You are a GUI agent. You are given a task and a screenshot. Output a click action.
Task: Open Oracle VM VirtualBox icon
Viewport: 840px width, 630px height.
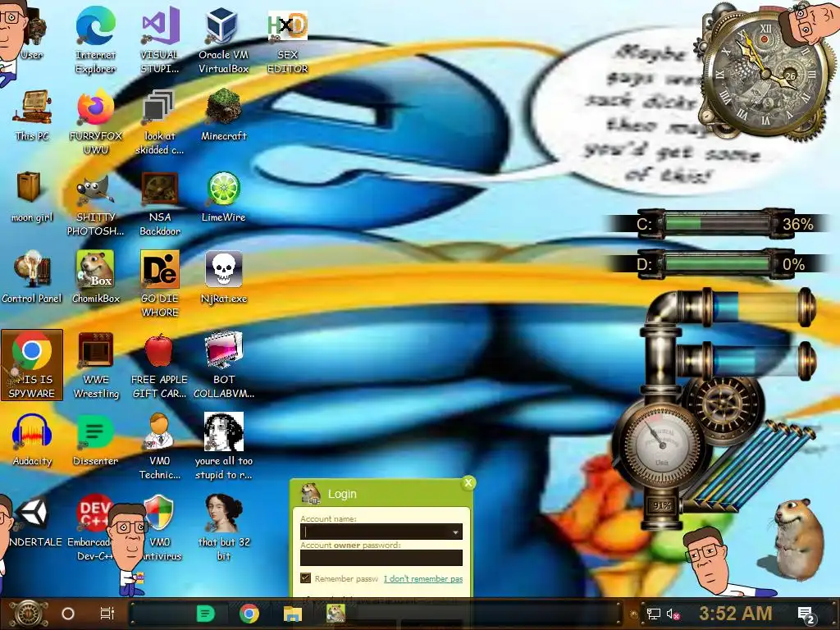click(x=223, y=40)
